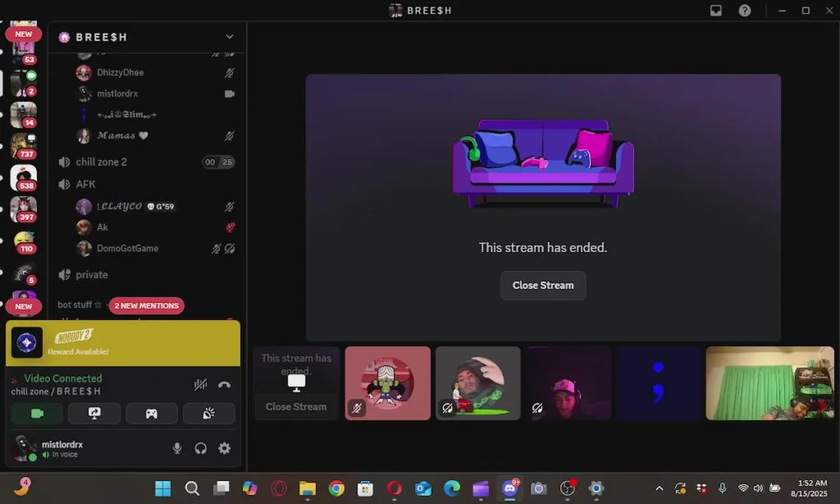The width and height of the screenshot is (840, 504).
Task: Turn off camera with green video button
Action: point(37,414)
